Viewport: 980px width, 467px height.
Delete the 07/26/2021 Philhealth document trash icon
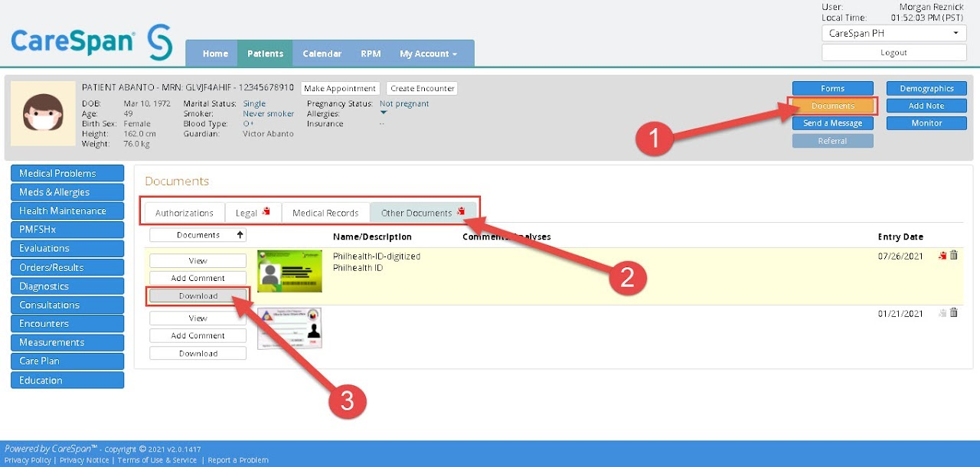tap(954, 256)
